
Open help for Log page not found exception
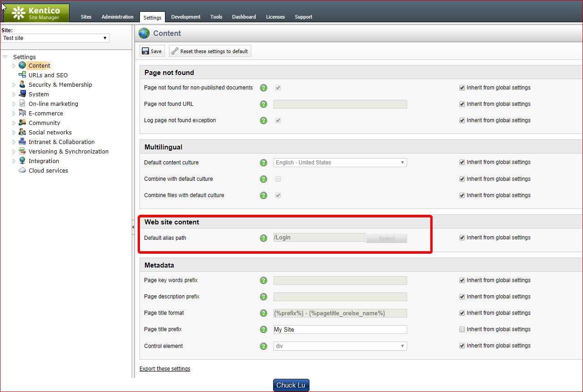(264, 120)
